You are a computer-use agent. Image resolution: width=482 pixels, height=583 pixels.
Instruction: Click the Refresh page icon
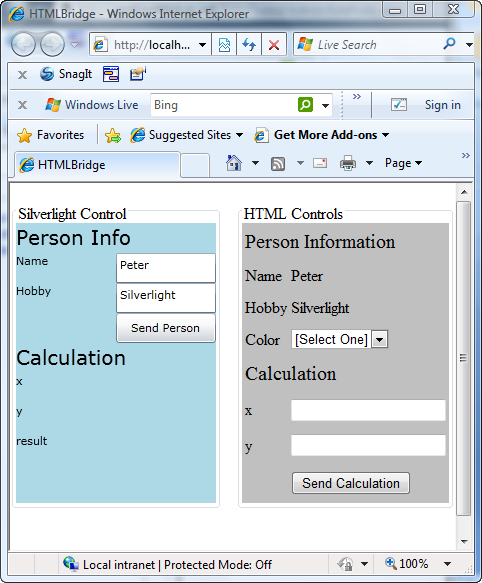[x=249, y=45]
